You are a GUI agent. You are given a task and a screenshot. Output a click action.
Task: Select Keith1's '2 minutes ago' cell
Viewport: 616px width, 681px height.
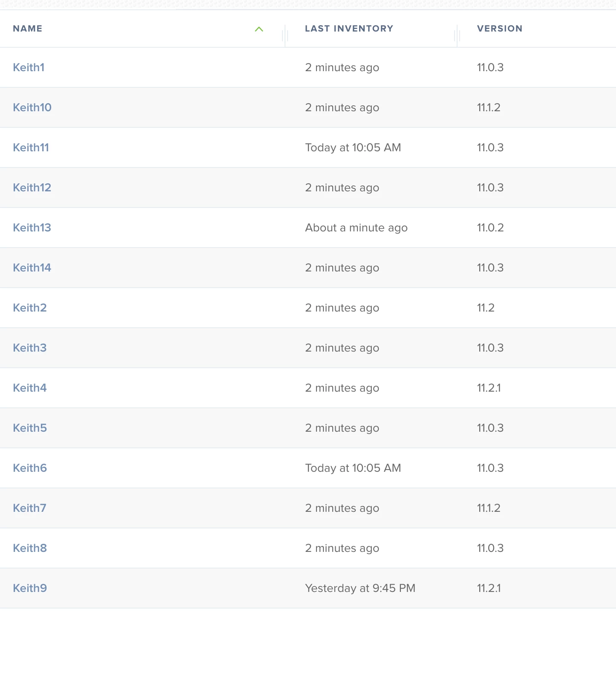click(342, 68)
